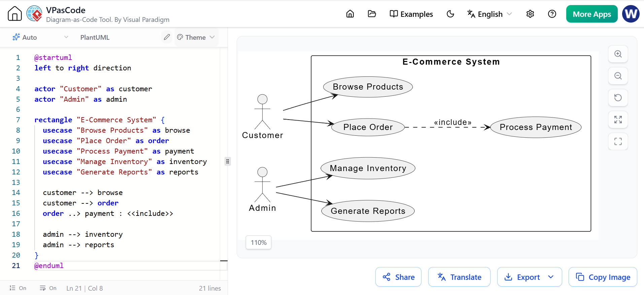The width and height of the screenshot is (644, 295).
Task: Click the E-Commerce System diagram title
Action: (x=451, y=62)
